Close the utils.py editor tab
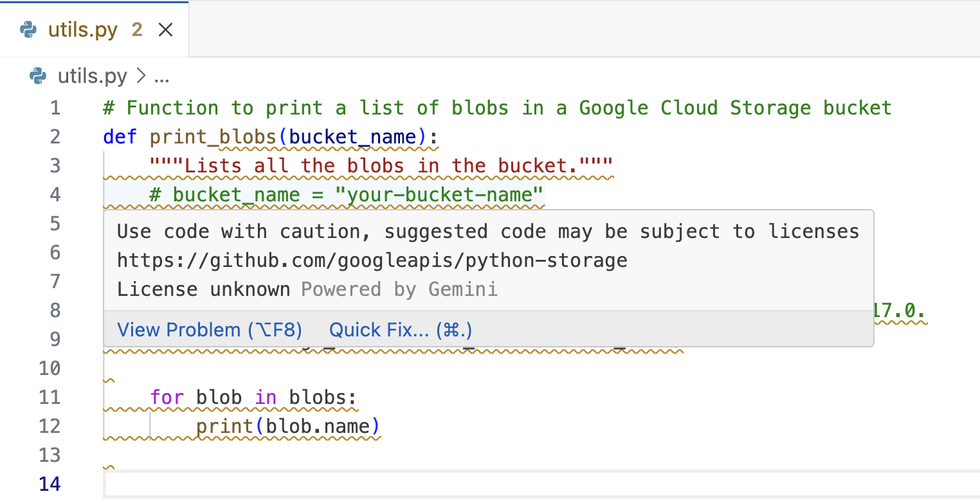The width and height of the screenshot is (980, 503). coord(165,30)
